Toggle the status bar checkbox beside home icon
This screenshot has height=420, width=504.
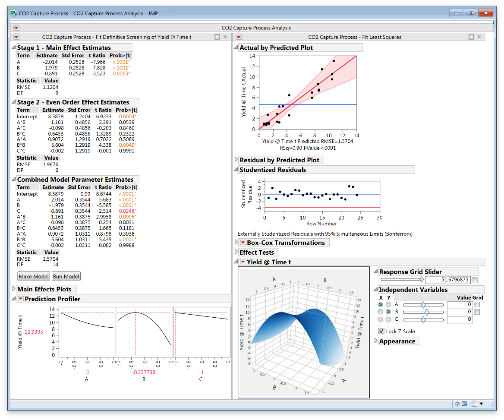(x=474, y=404)
